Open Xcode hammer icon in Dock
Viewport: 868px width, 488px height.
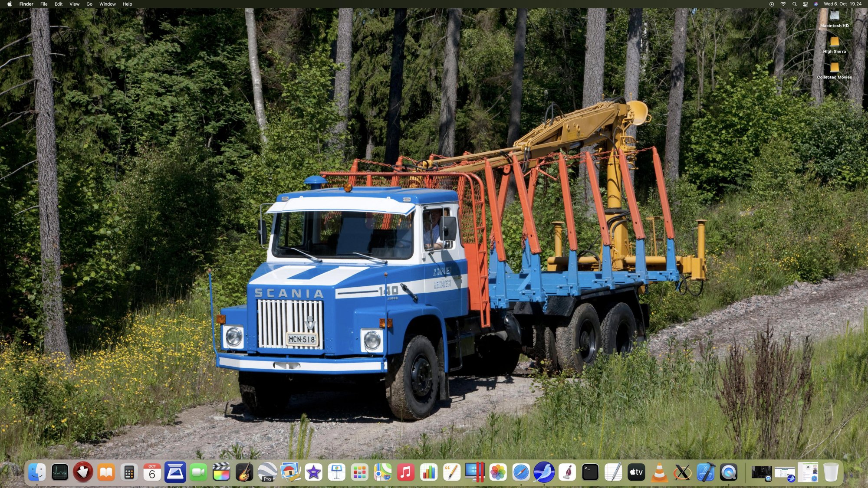pyautogui.click(x=705, y=472)
